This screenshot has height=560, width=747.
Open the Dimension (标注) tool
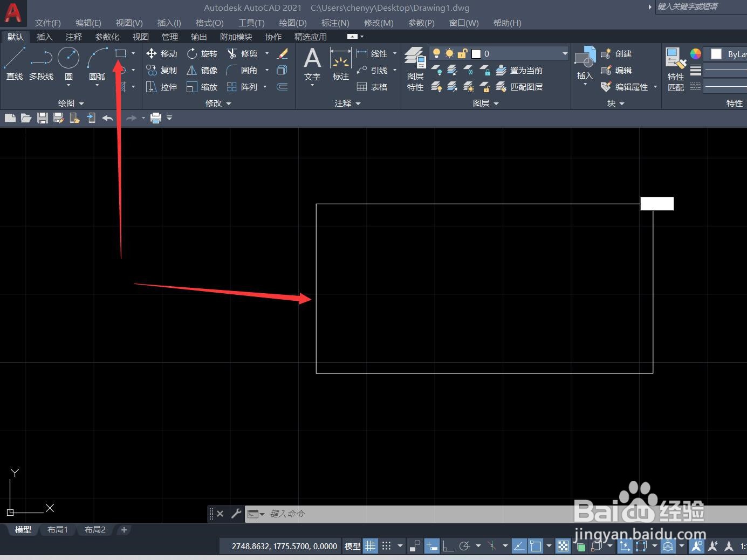(341, 65)
